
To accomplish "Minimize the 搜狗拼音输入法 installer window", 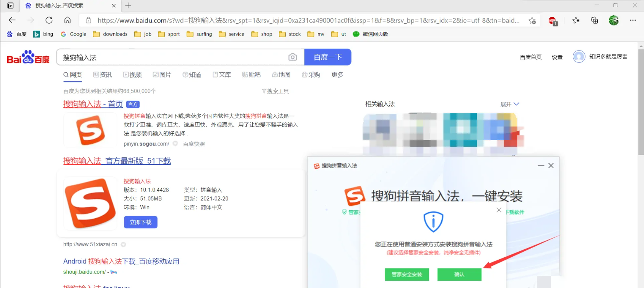I will coord(541,165).
